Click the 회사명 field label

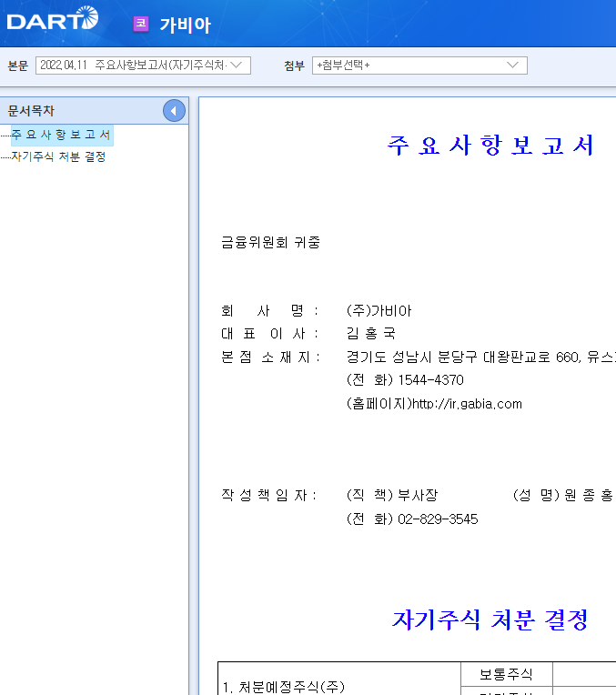(x=269, y=311)
